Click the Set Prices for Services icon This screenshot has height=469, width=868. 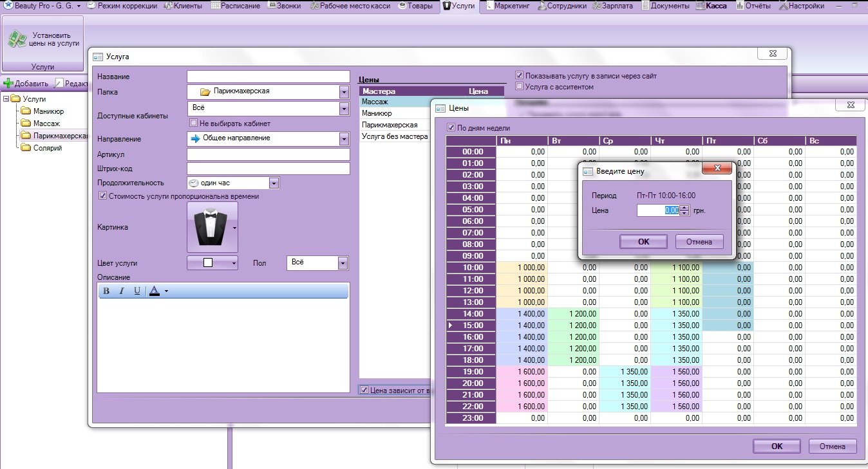(x=17, y=39)
